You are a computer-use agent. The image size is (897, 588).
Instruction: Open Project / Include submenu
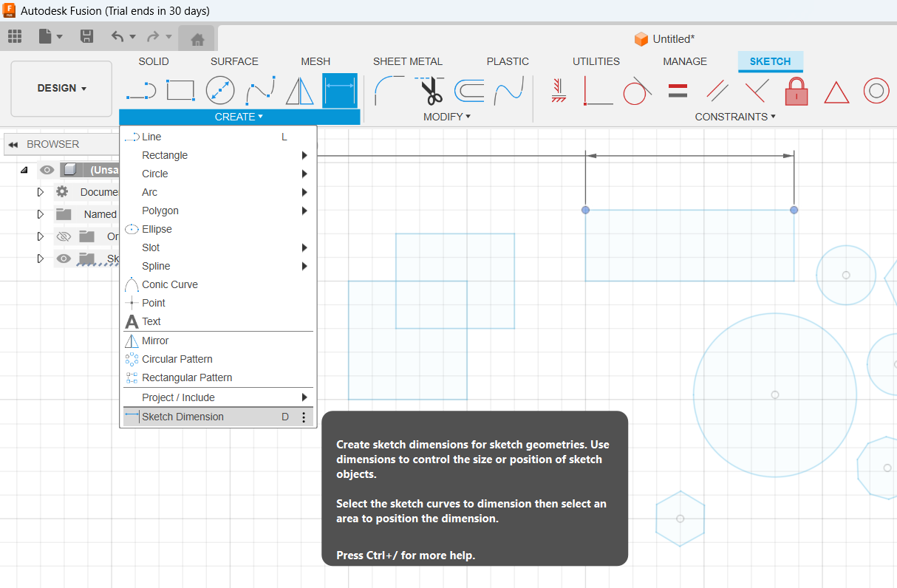[x=219, y=397]
